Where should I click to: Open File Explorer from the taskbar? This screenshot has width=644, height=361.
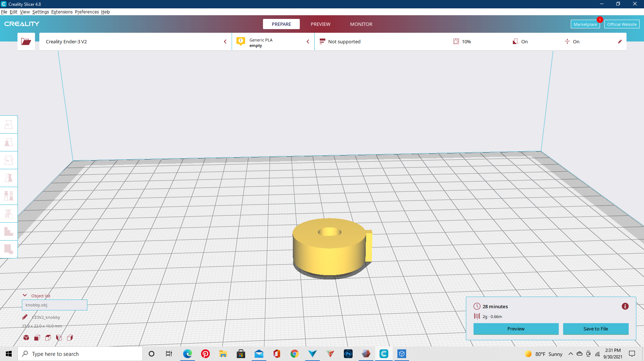coord(223,354)
